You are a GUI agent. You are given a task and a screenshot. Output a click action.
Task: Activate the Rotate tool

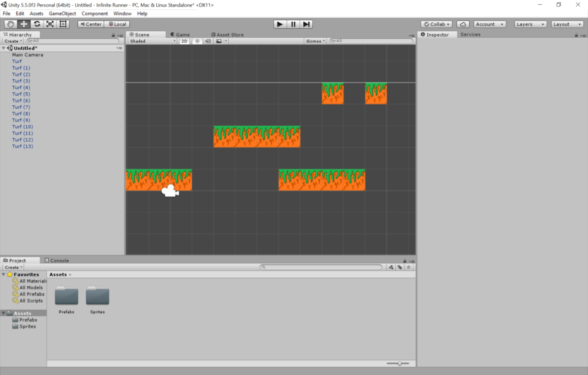coord(36,24)
